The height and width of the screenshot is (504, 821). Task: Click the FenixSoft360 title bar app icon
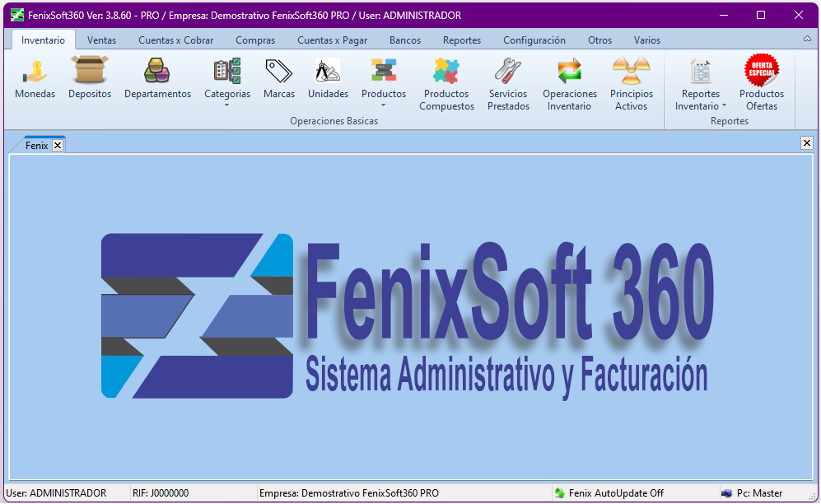click(16, 15)
